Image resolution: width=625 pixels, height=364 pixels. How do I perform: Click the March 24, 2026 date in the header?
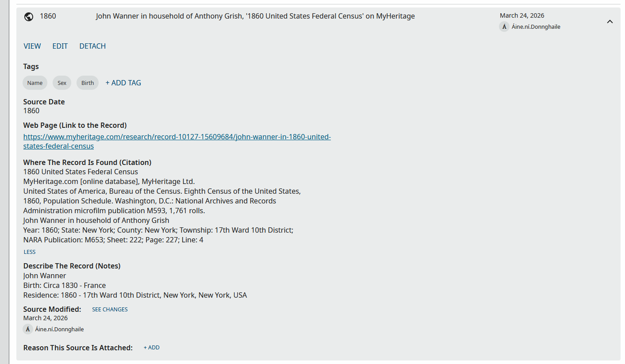[522, 15]
